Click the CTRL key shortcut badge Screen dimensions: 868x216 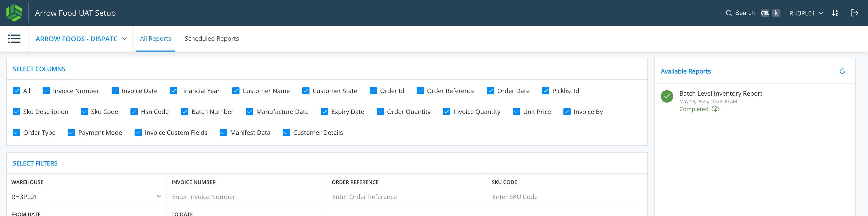[765, 13]
